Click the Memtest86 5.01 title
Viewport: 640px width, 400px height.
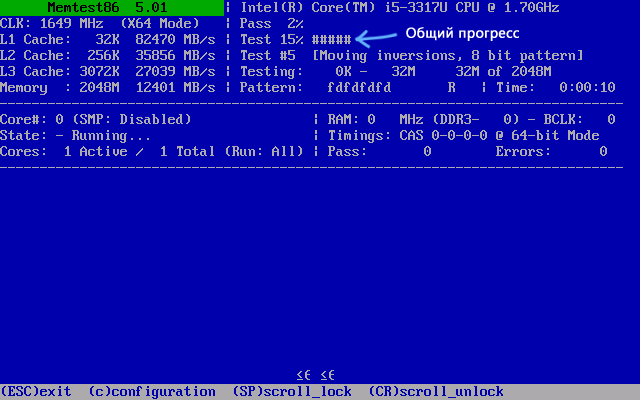point(107,7)
